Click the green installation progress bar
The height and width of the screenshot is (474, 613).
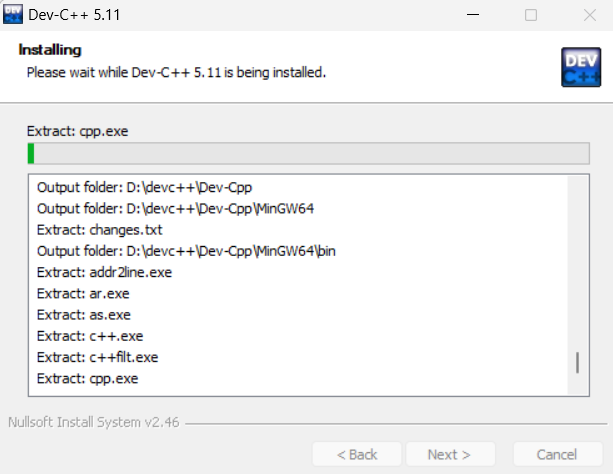(308, 153)
